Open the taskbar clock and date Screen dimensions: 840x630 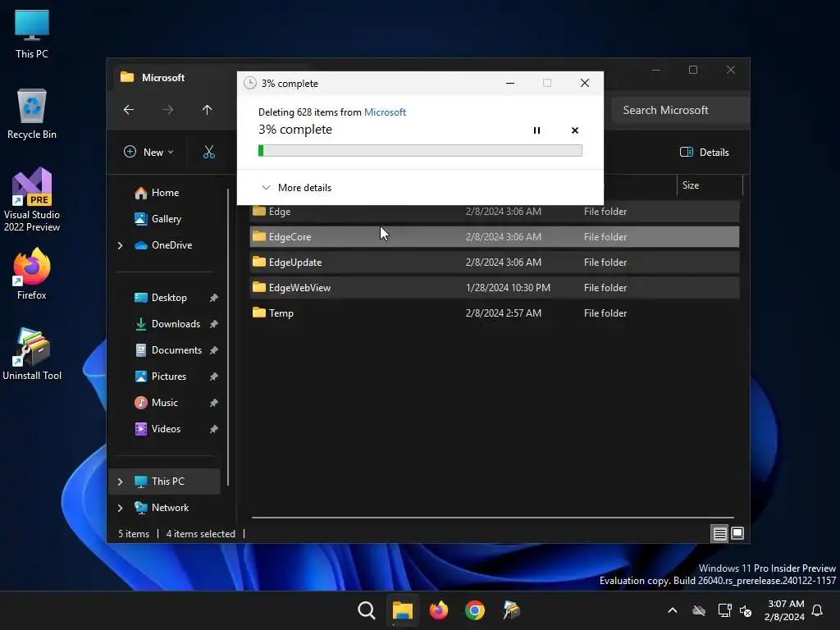pos(784,610)
